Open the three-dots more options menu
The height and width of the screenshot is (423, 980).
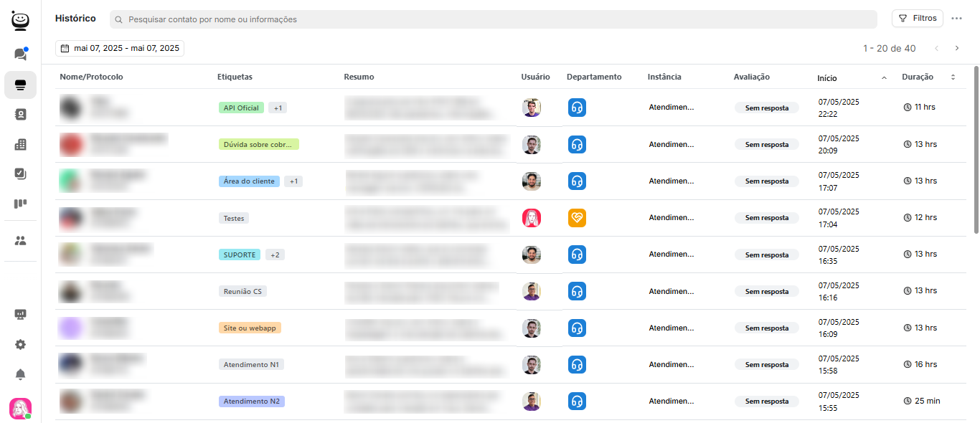(956, 19)
